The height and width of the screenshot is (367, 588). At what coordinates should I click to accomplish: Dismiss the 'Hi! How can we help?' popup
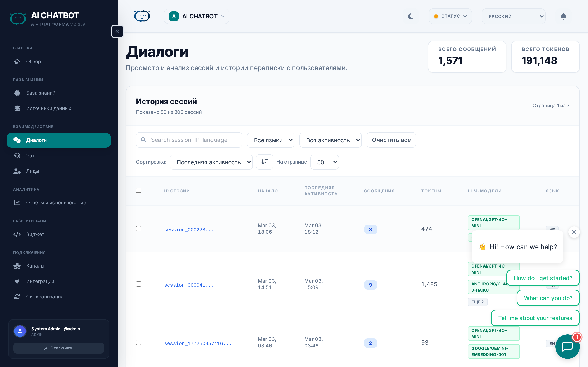[x=574, y=232]
